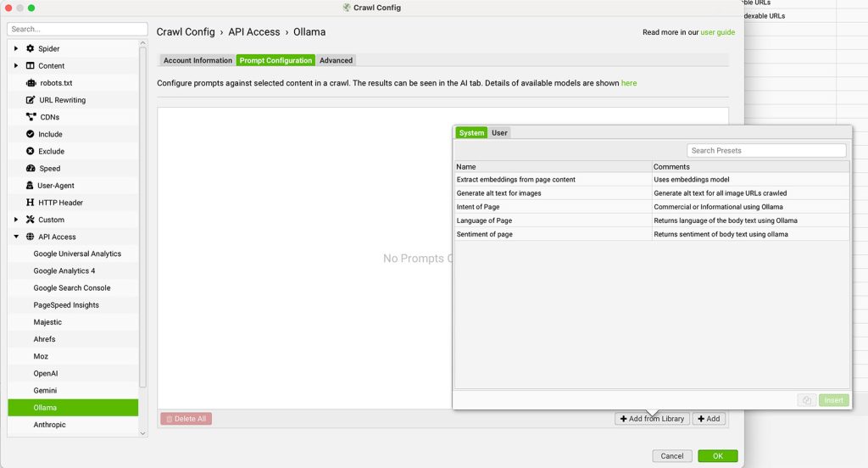Select the 'Intent of Page' preset
Viewport: 868px width, 468px height.
point(652,207)
